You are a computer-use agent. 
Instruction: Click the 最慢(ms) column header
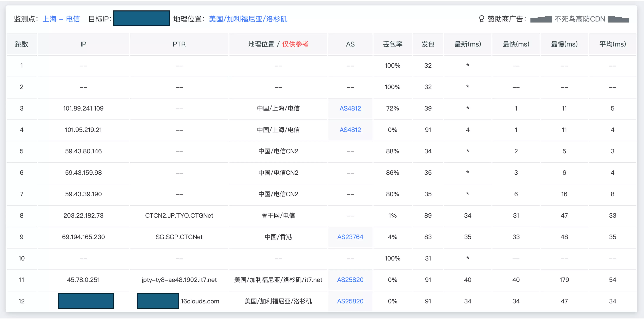[564, 44]
